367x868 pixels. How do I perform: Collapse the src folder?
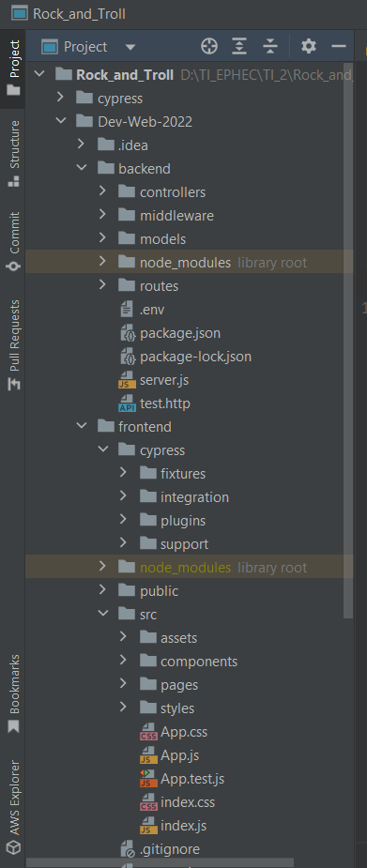point(102,614)
